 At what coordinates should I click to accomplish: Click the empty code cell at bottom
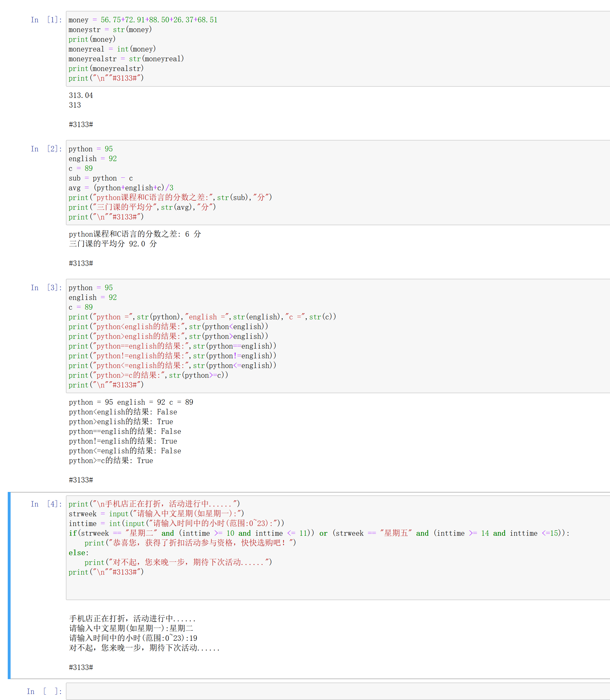(337, 691)
